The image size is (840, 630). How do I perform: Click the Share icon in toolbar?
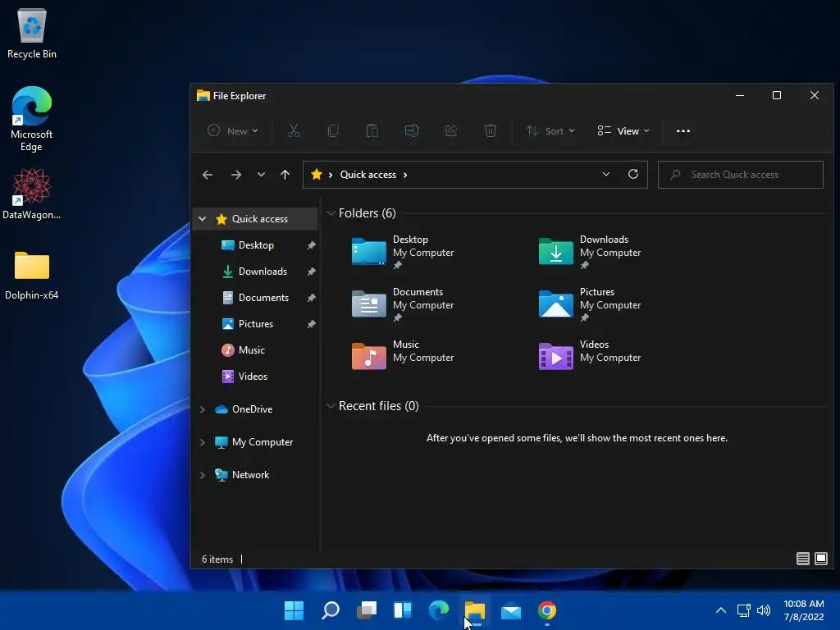pos(451,130)
